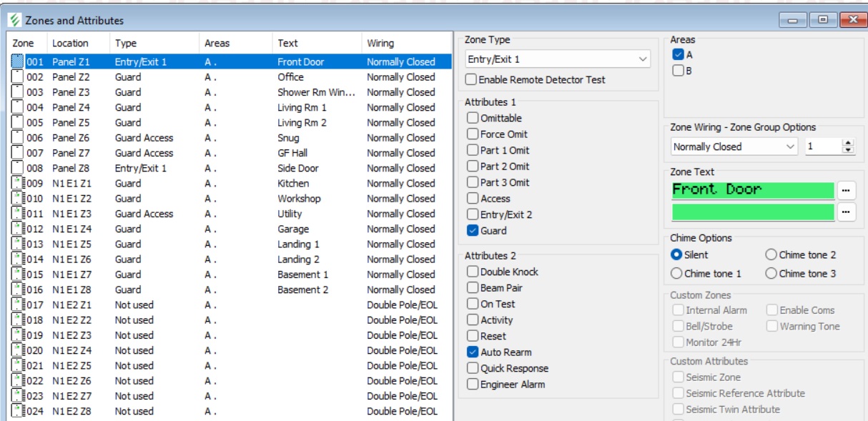Increase the zone group number spinner

point(849,143)
